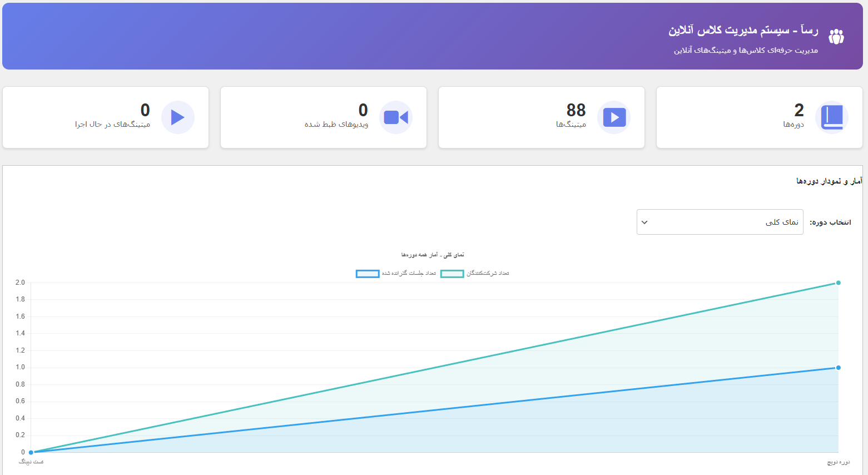The image size is (868, 475).
Task: Click the y-axis value 1.8
Action: click(21, 299)
